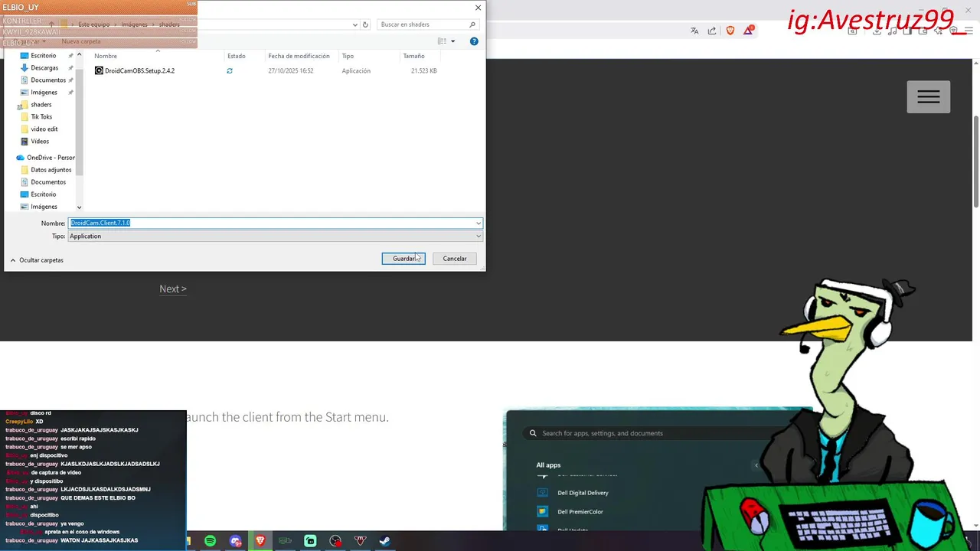Open pinned Imágenes quick access folder
980x551 pixels.
pyautogui.click(x=44, y=93)
